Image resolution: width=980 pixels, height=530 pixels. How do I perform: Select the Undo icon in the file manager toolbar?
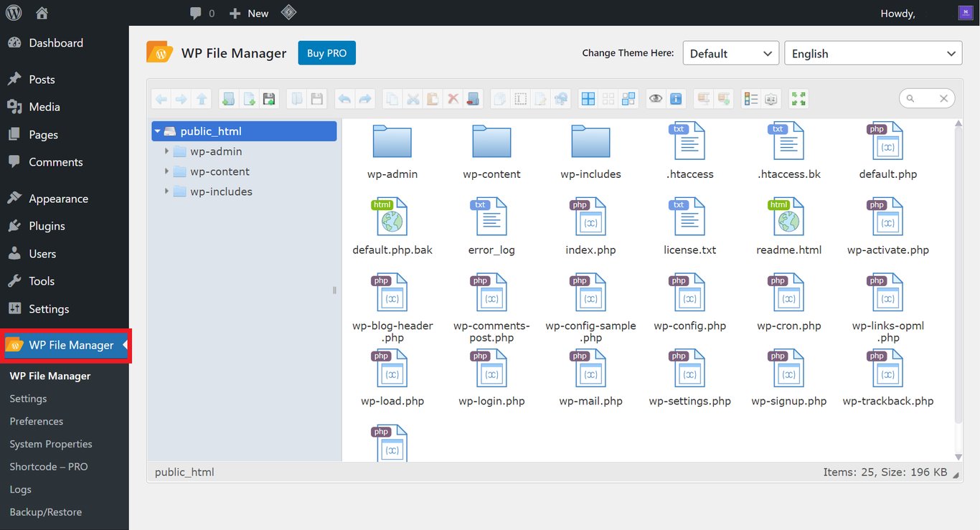(x=344, y=98)
